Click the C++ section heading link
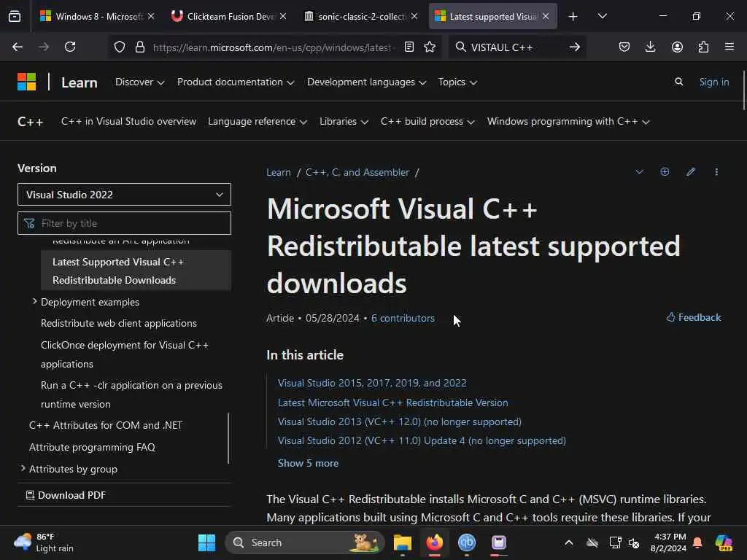Image resolution: width=747 pixels, height=560 pixels. [x=31, y=122]
